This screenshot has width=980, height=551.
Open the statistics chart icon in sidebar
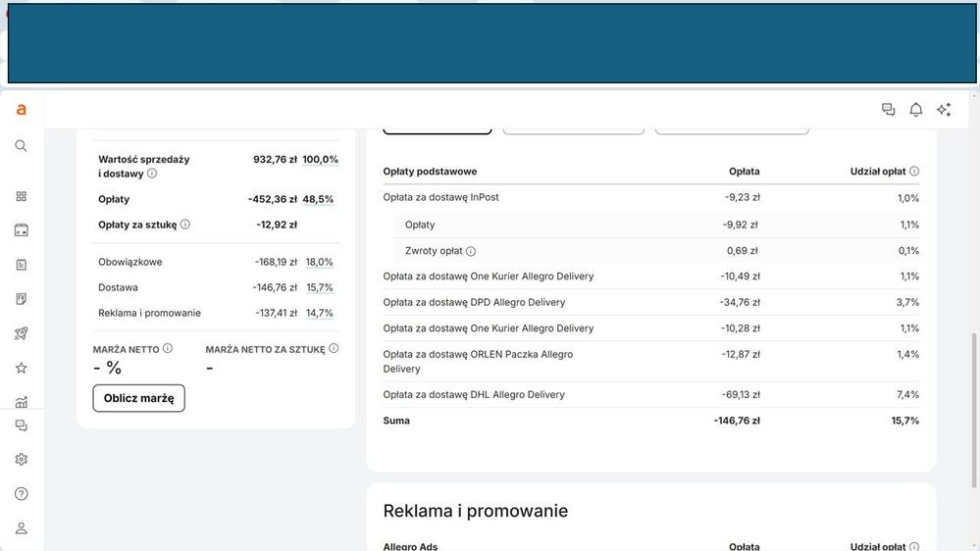pos(22,402)
